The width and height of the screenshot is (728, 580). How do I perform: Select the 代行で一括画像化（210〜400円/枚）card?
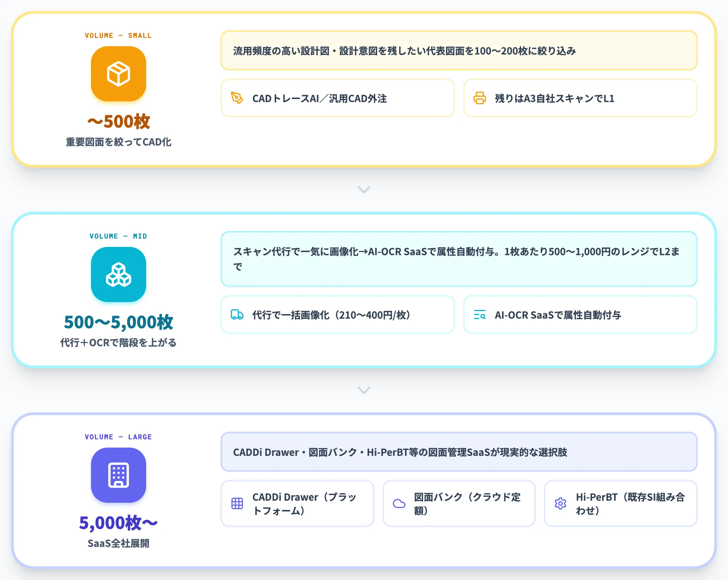point(338,315)
